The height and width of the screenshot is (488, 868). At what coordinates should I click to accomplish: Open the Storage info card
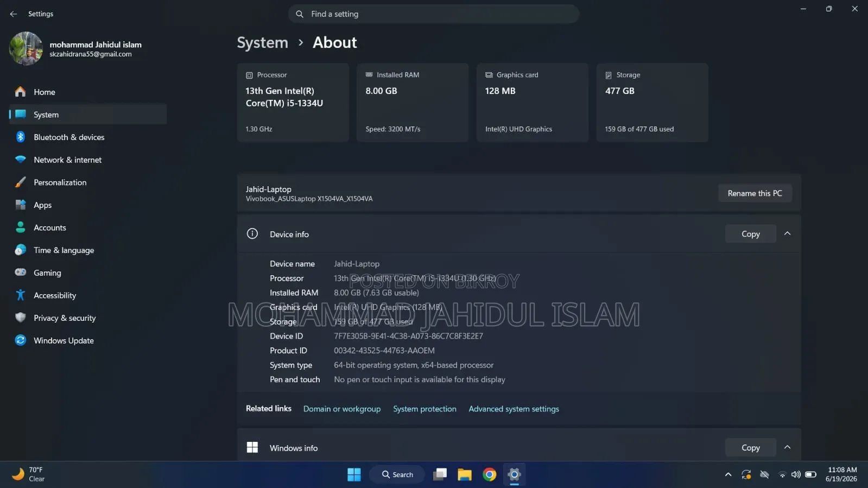(652, 103)
